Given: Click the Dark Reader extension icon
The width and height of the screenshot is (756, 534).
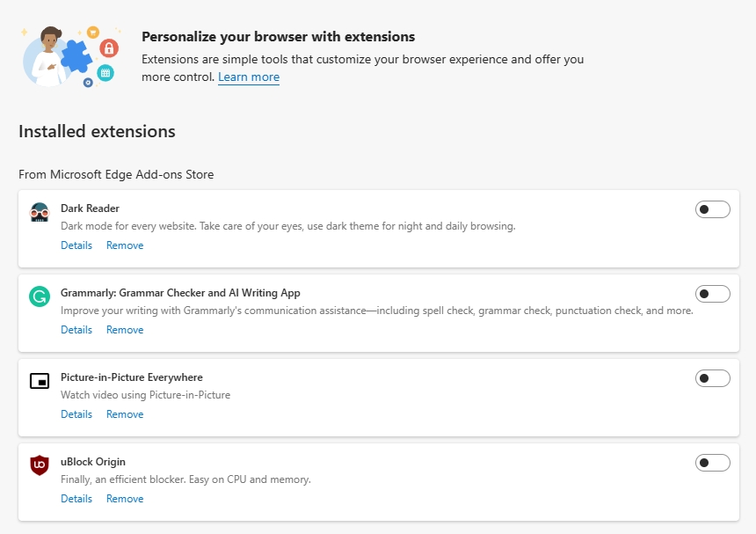Looking at the screenshot, I should click(39, 212).
